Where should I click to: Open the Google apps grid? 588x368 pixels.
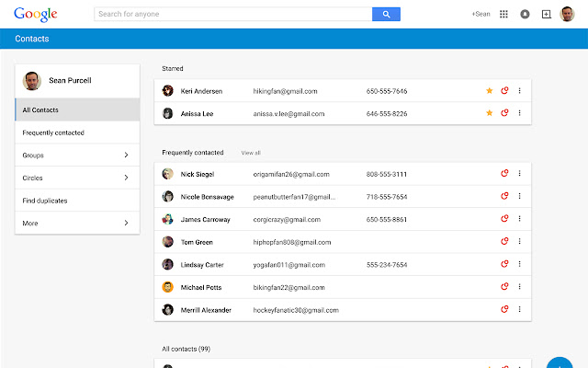(503, 15)
